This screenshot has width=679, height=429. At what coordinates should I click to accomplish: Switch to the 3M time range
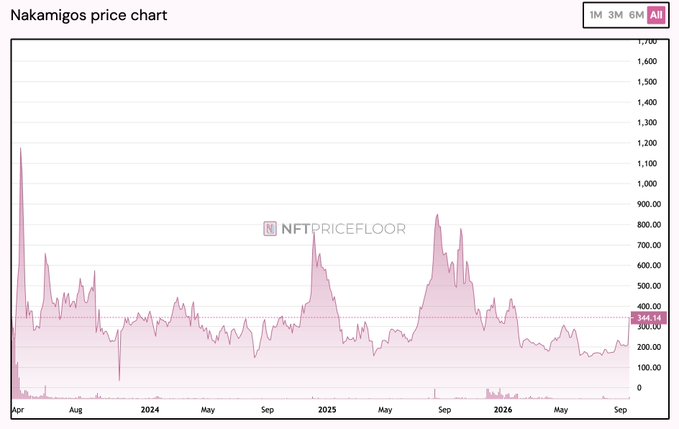click(x=615, y=15)
